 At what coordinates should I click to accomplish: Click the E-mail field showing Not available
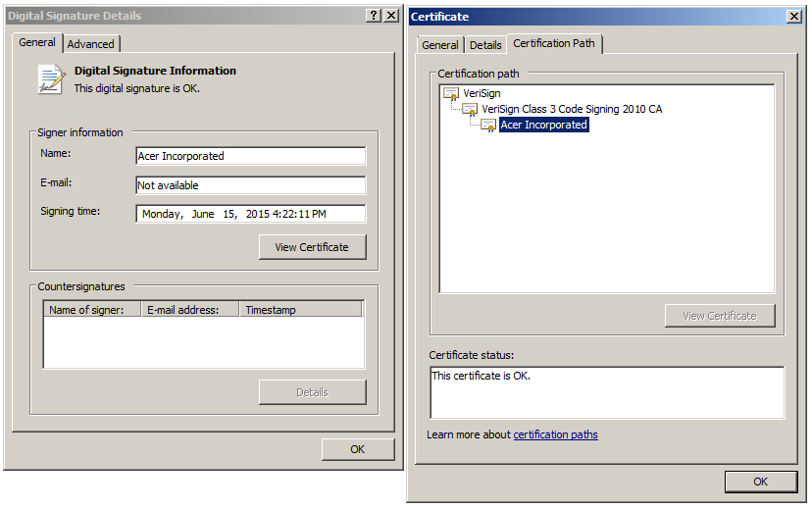coord(251,185)
